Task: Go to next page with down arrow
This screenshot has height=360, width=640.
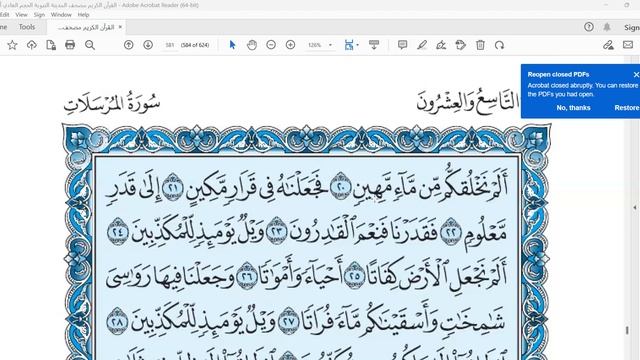Action: tap(148, 45)
